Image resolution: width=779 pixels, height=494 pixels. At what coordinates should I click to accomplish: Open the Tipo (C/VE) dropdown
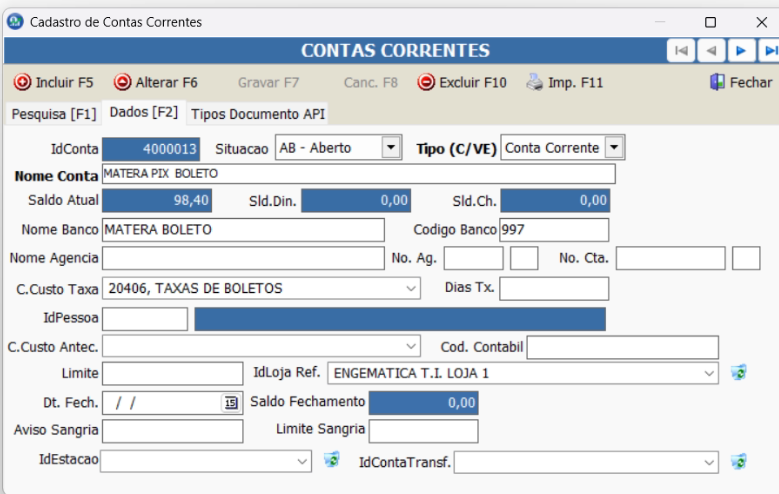point(614,148)
